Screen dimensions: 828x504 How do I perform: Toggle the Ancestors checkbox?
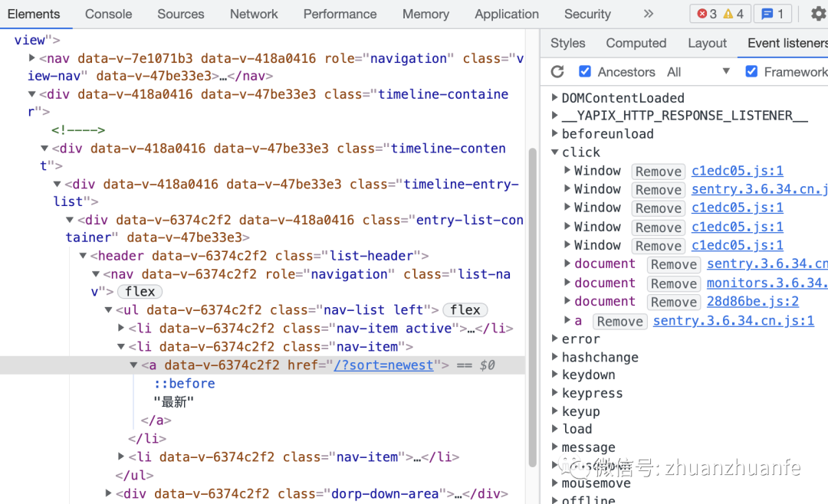click(584, 71)
